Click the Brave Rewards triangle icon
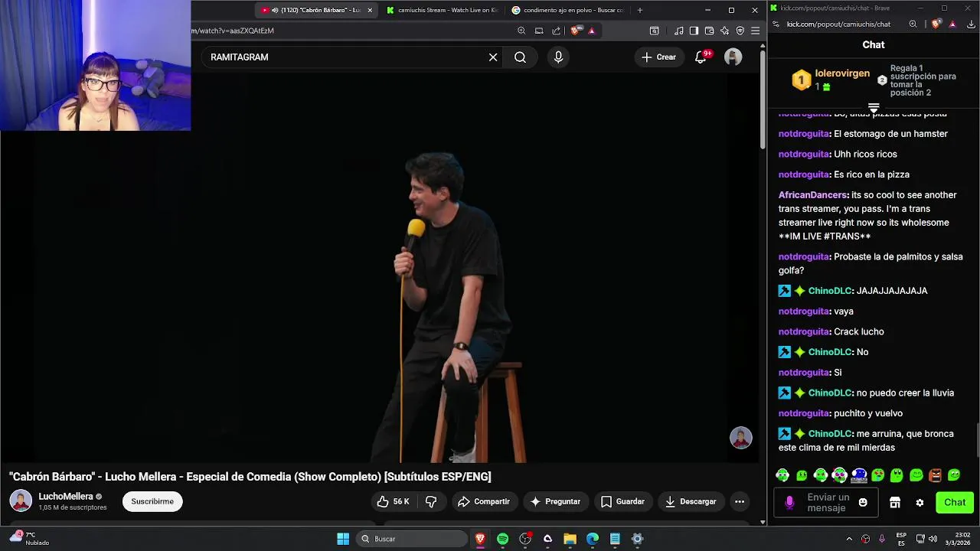Image resolution: width=980 pixels, height=551 pixels. 592,31
